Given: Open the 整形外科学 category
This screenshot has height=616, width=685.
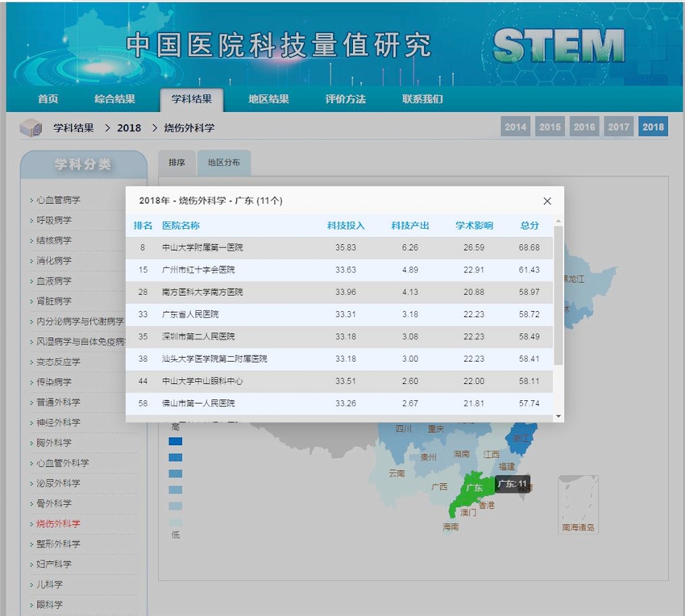Looking at the screenshot, I should click(x=58, y=544).
